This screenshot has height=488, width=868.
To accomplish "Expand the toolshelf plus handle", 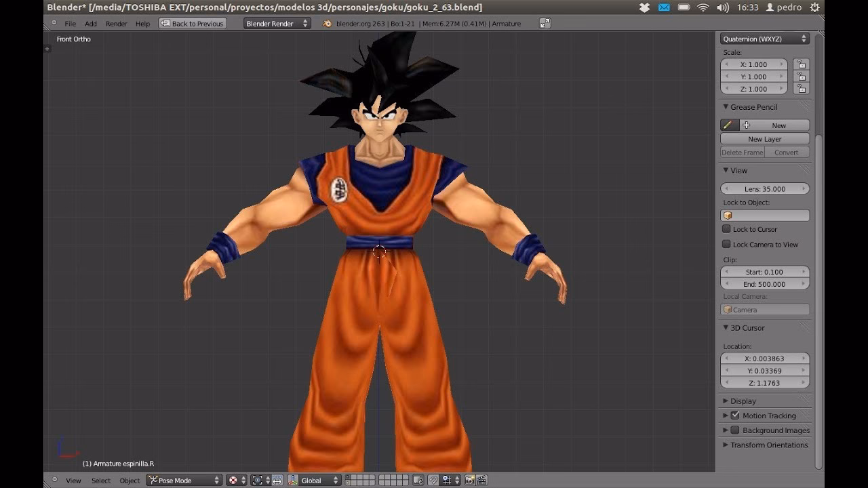I will coord(47,48).
